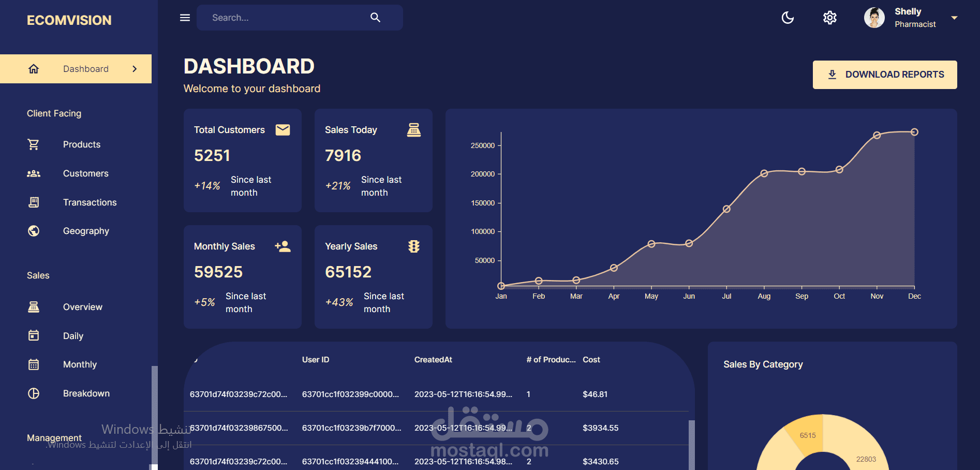Open the Breakdown page

(x=86, y=393)
